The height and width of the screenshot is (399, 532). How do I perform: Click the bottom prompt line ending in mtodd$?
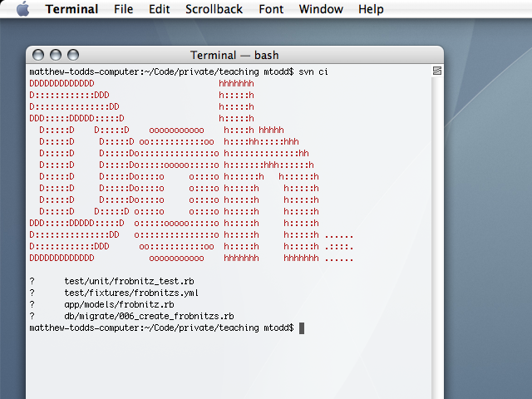[161, 328]
